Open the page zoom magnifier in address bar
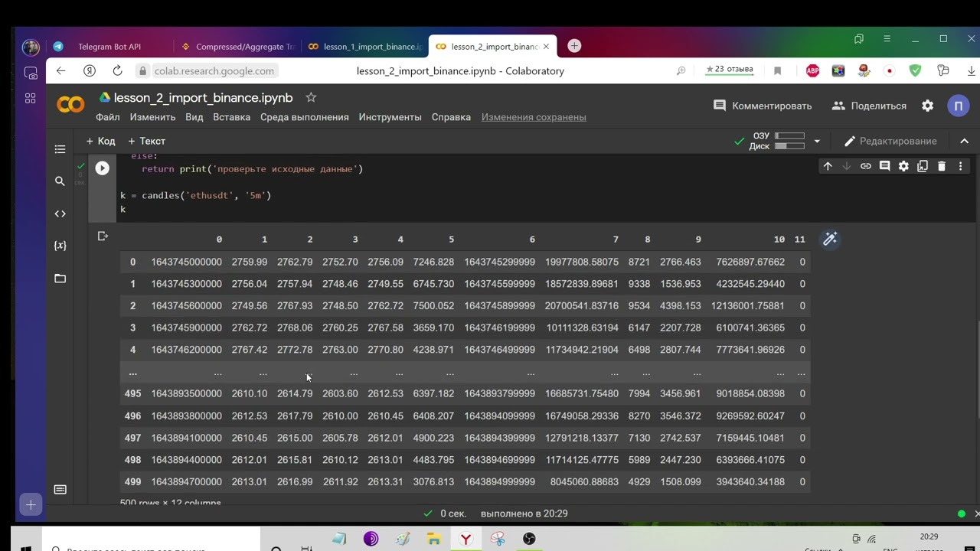The width and height of the screenshot is (980, 551). tap(681, 70)
